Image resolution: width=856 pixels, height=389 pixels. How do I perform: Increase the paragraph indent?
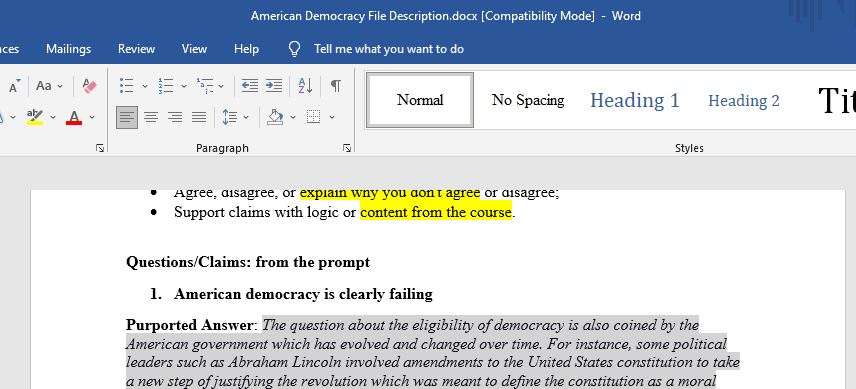coord(274,86)
